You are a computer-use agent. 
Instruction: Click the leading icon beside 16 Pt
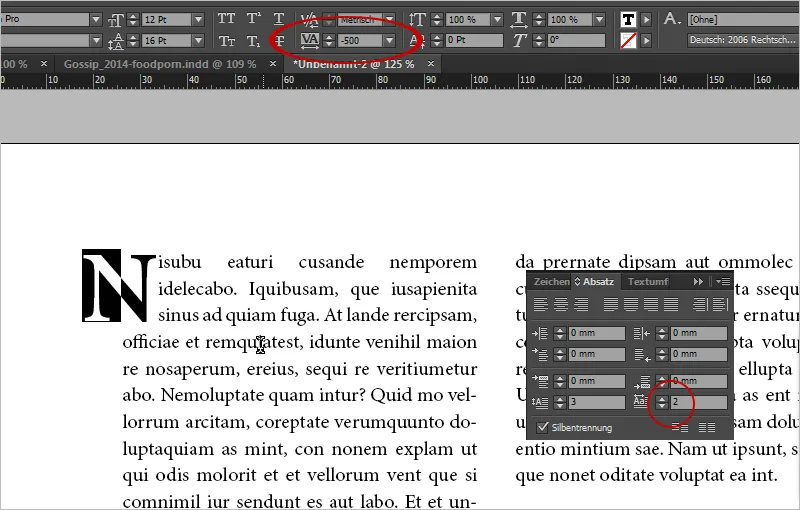pos(116,41)
